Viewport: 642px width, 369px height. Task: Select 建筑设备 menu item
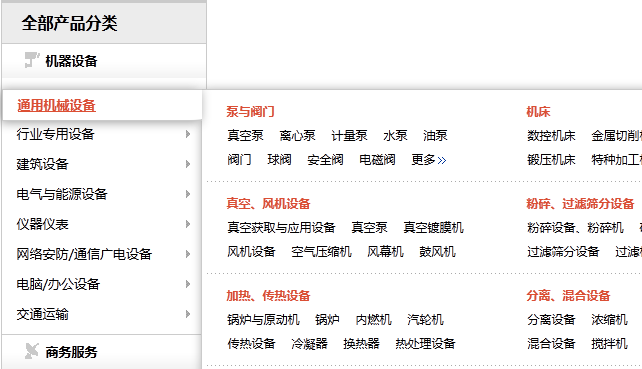coord(42,164)
